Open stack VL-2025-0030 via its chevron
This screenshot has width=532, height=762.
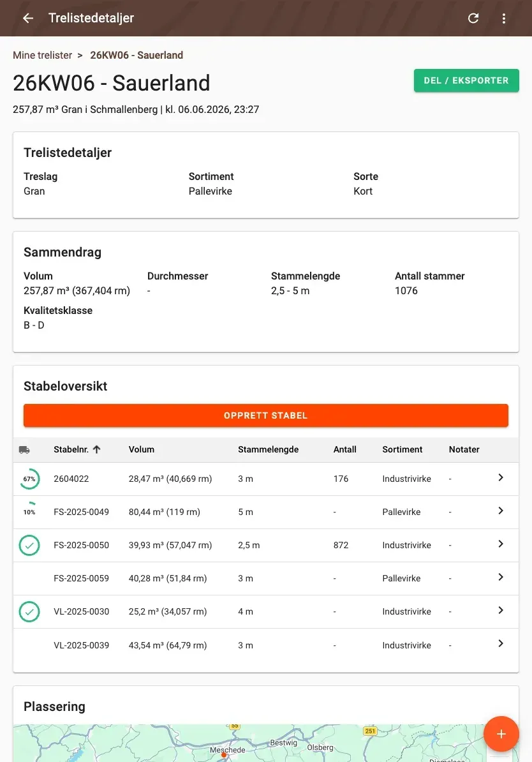500,610
